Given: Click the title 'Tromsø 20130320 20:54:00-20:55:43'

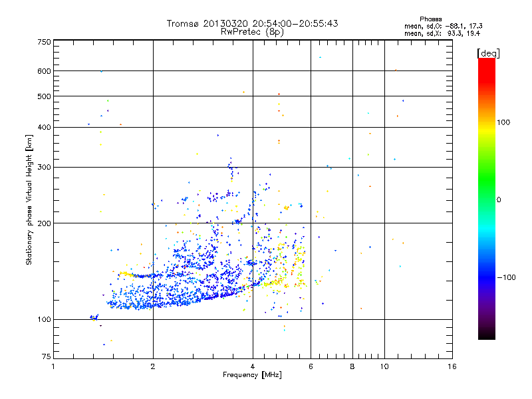Looking at the screenshot, I should (252, 23).
